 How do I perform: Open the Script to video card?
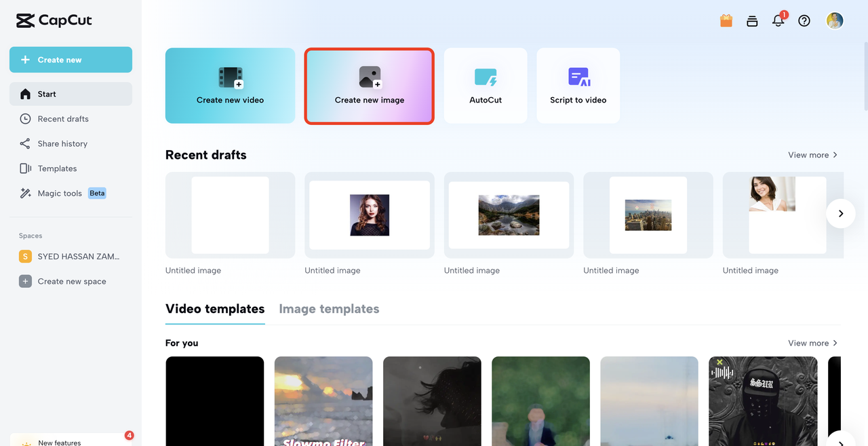pyautogui.click(x=578, y=86)
